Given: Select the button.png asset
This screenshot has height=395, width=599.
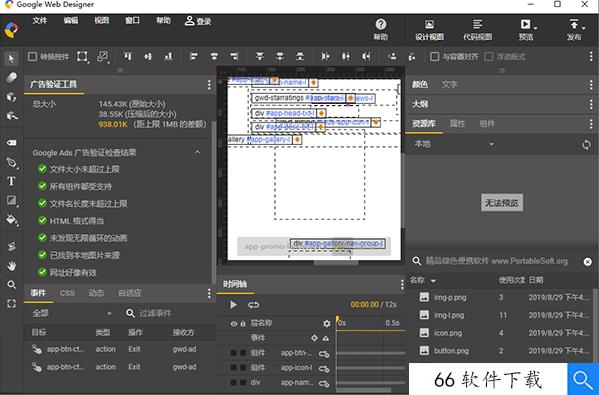Looking at the screenshot, I should pyautogui.click(x=500, y=351).
